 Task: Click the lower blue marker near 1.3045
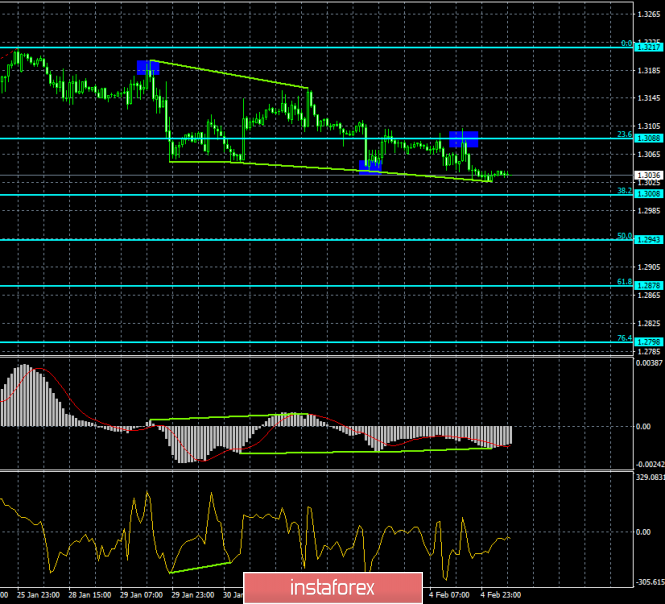[x=369, y=166]
